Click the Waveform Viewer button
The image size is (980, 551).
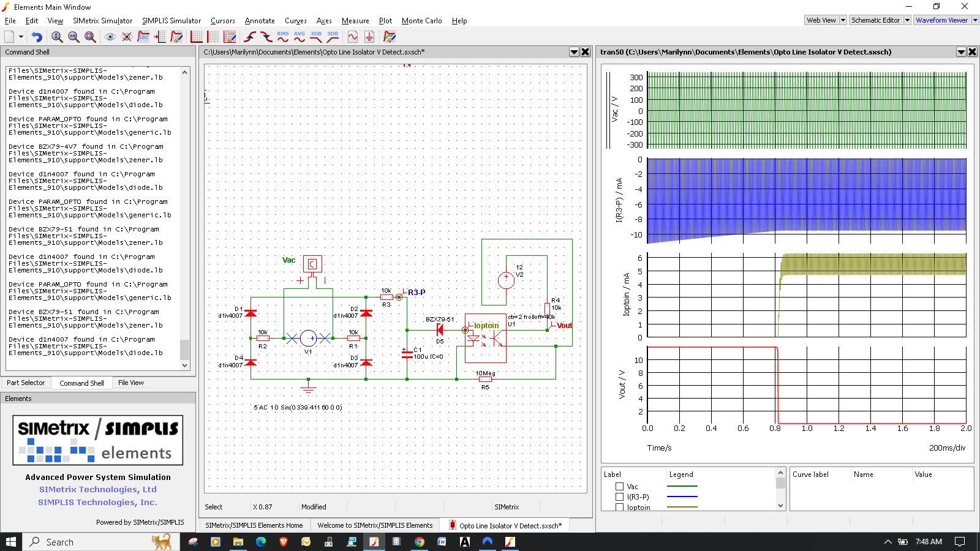942,20
